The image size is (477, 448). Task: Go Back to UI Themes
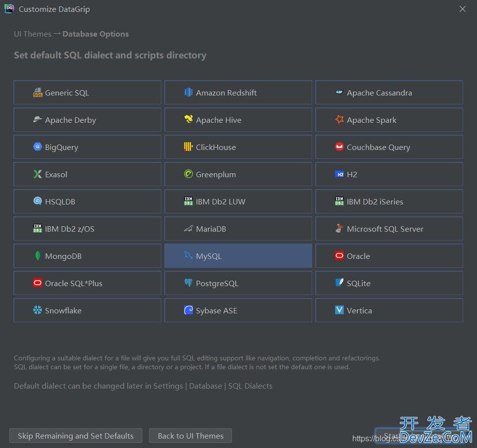coord(191,436)
